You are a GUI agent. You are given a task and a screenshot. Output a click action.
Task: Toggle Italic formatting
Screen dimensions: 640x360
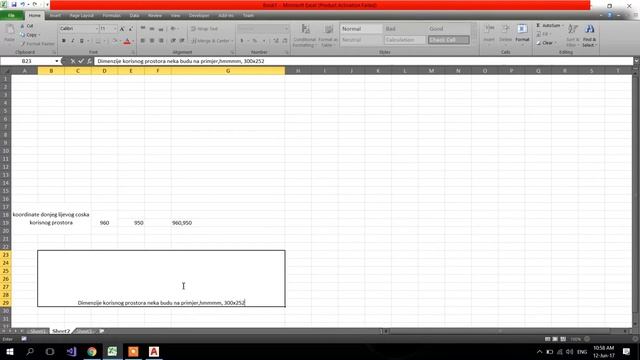click(73, 41)
